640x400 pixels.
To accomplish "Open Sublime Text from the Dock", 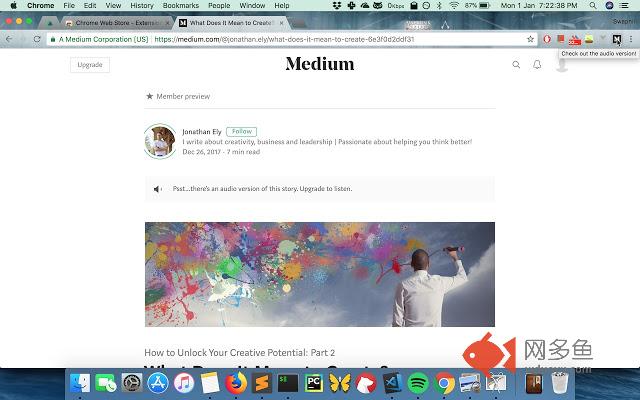I will pyautogui.click(x=262, y=383).
